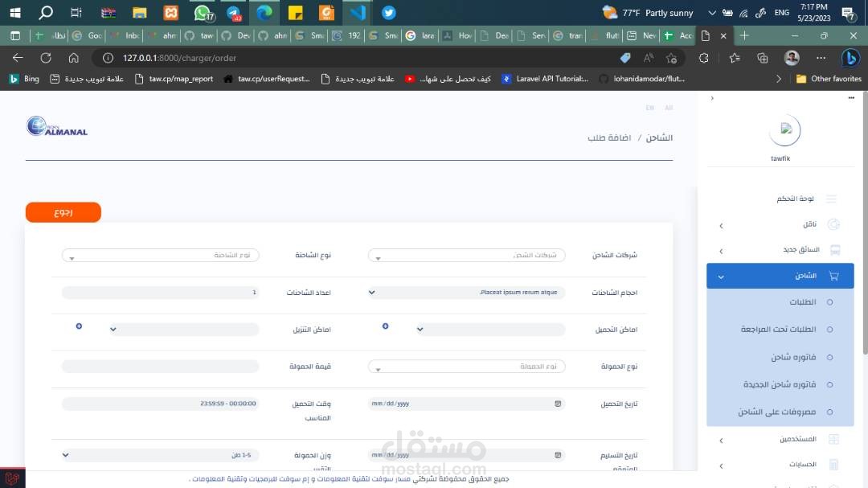Open taskbar search
The image size is (868, 488).
pos(45,12)
